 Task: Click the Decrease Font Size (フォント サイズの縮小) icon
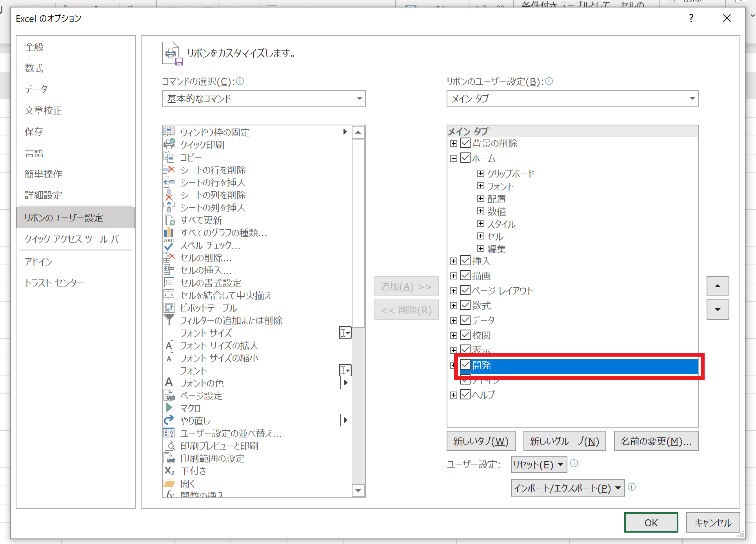[x=169, y=358]
